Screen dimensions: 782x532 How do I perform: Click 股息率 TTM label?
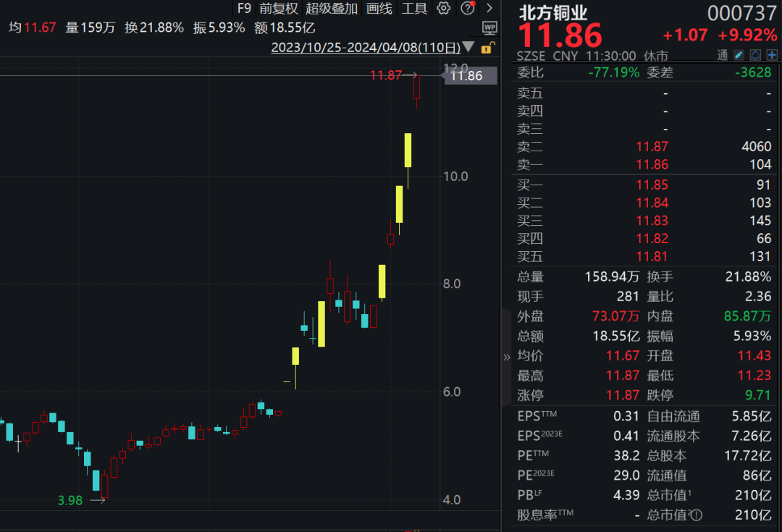[x=545, y=515]
